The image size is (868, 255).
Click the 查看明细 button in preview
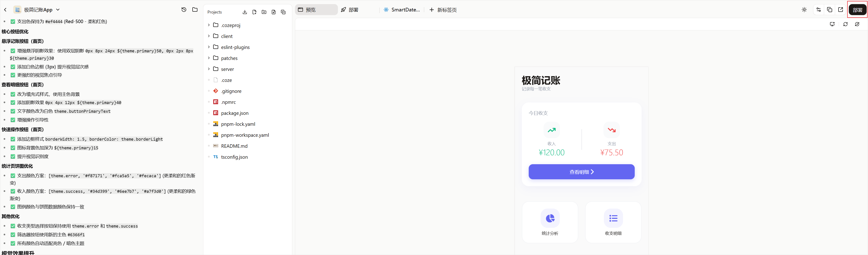click(581, 172)
